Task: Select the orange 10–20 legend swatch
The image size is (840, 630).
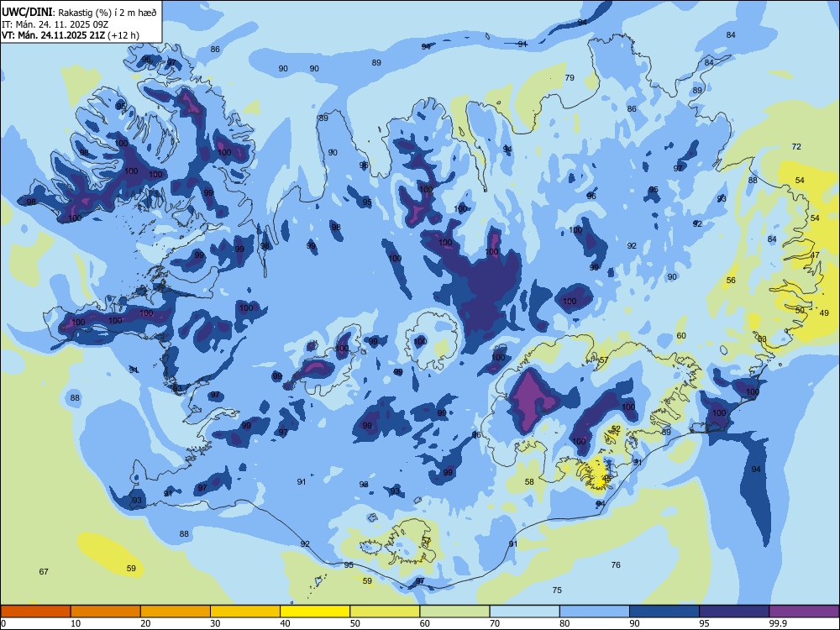Action: click(x=106, y=612)
